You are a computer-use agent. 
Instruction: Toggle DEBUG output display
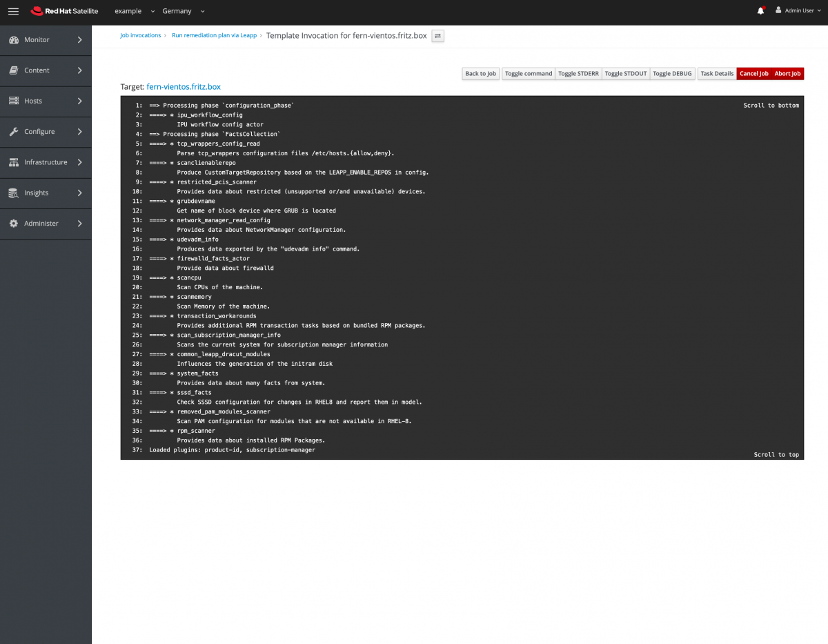[x=671, y=73]
